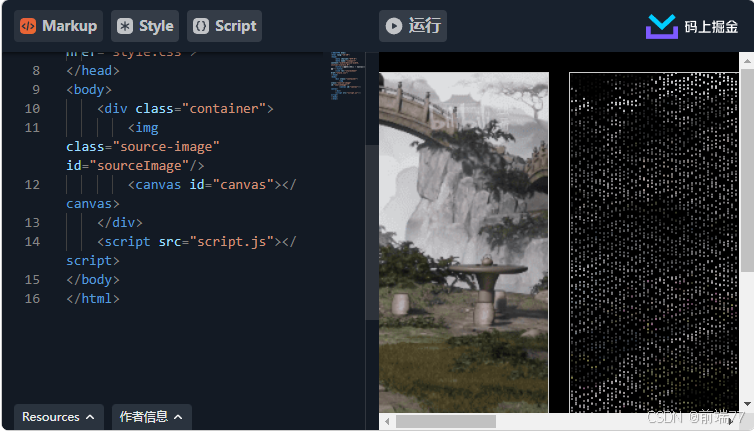Viewport: 754px width, 431px height.
Task: Open the 码上掘金 logo link
Action: (x=691, y=26)
